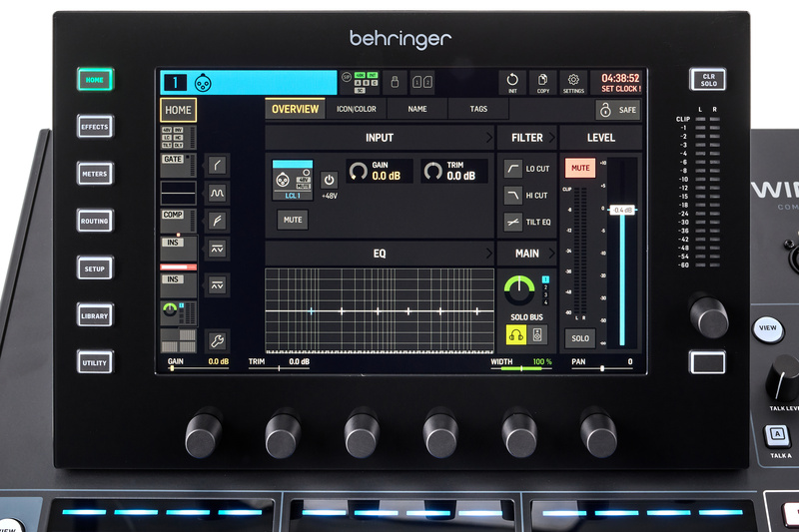
Task: Select the physical LIBRARY hardware button
Action: point(95,315)
